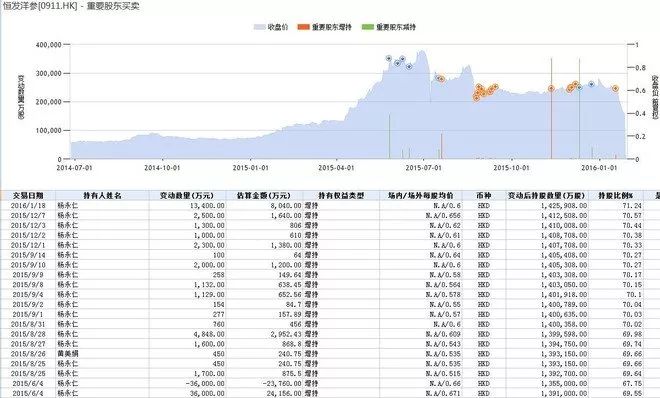
Task: Click the 变动后持股数量(万股) column header
Action: pyautogui.click(x=546, y=196)
